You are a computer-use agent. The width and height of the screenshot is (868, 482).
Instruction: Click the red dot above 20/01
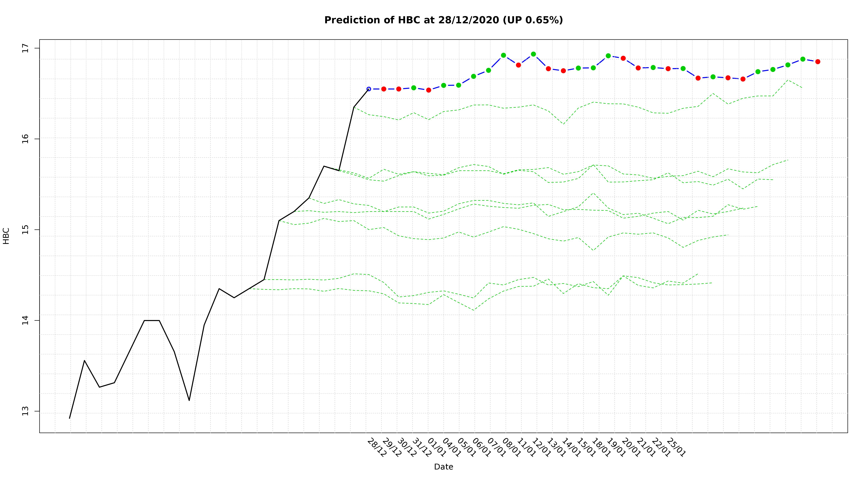click(623, 58)
